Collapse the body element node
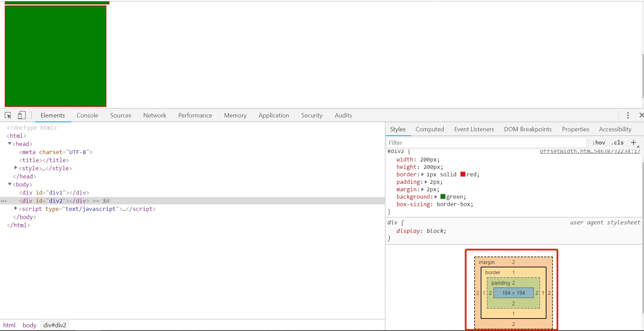The height and width of the screenshot is (331, 644). click(x=10, y=184)
